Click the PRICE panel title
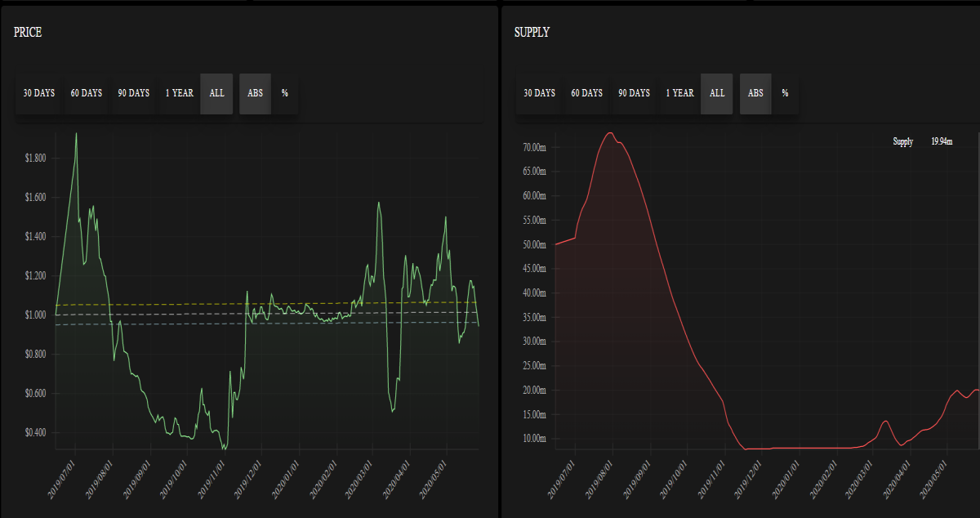Viewport: 980px width, 518px height. tap(28, 33)
